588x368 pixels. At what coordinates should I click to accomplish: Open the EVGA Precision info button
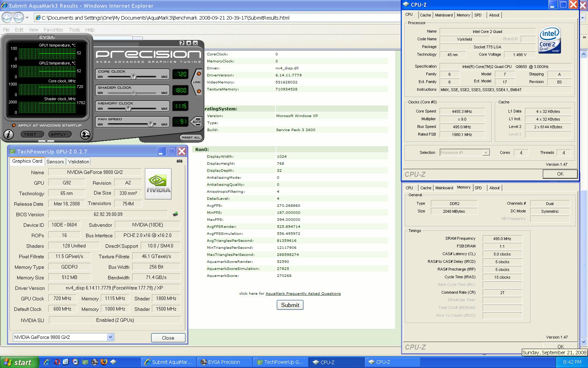click(x=8, y=134)
